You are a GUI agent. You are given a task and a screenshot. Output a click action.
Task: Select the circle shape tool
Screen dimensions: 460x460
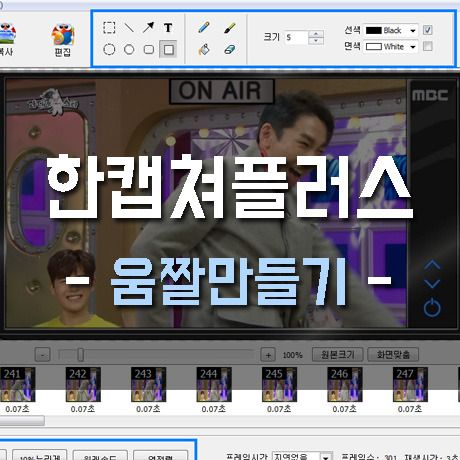129,50
